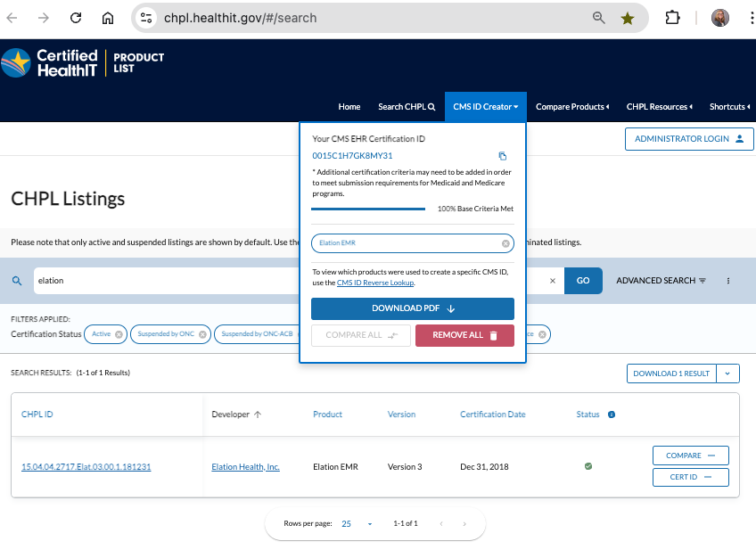The height and width of the screenshot is (550, 756).
Task: Click Compare All button
Action: [x=361, y=335]
